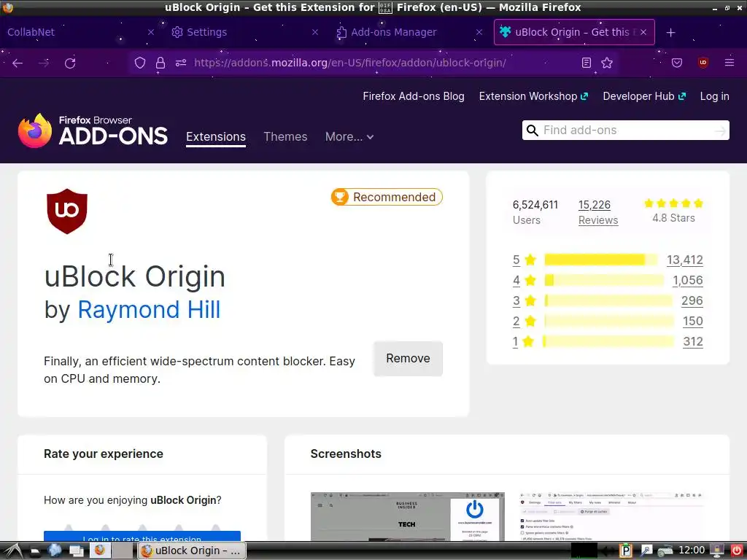Open the taskbar web browser globe icon
The width and height of the screenshot is (747, 560).
coord(54,551)
